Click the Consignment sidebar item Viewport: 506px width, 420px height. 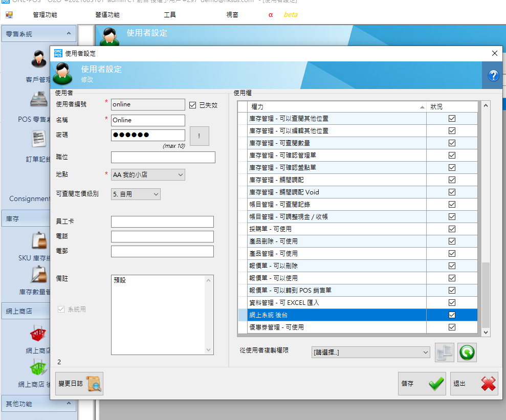click(x=30, y=198)
